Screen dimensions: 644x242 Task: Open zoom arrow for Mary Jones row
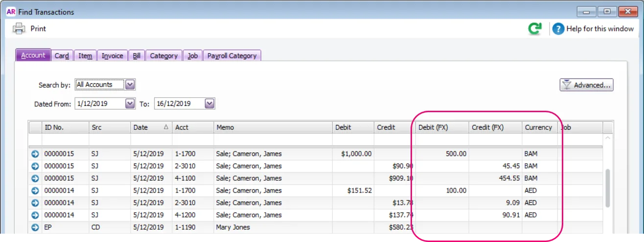(35, 227)
